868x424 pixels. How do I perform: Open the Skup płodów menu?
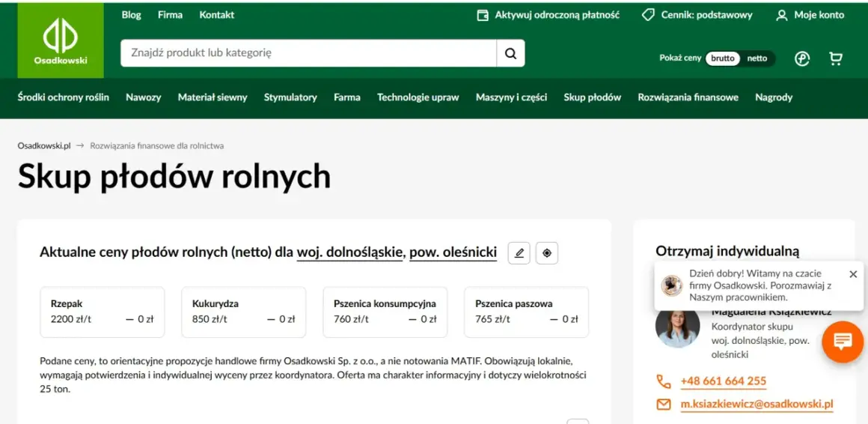pyautogui.click(x=593, y=97)
